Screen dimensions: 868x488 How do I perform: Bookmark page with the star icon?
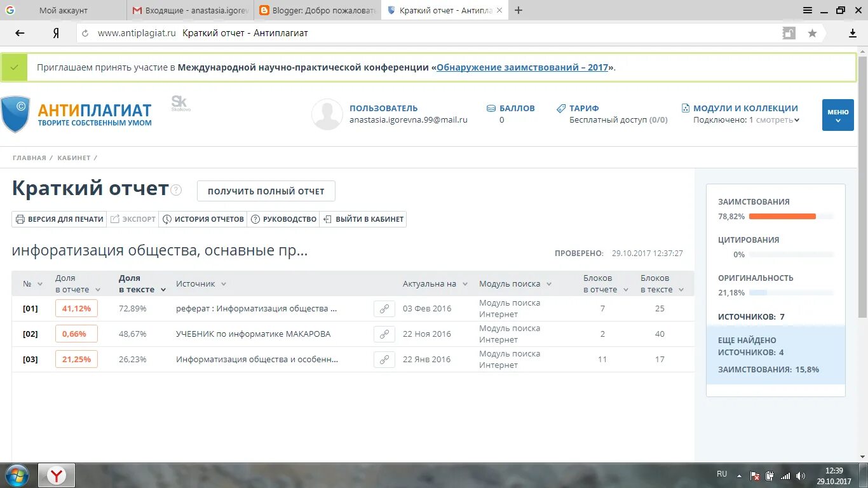812,33
